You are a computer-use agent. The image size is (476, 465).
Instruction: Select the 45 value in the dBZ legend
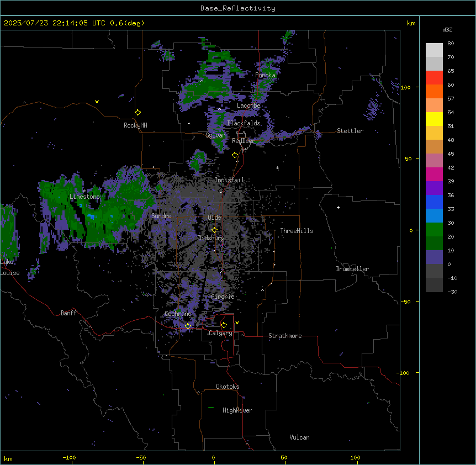coord(451,154)
